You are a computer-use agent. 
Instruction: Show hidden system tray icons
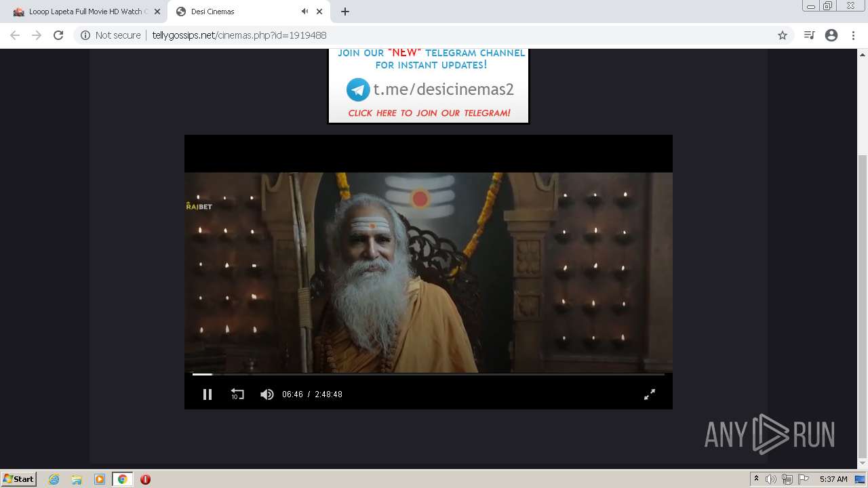pyautogui.click(x=756, y=479)
